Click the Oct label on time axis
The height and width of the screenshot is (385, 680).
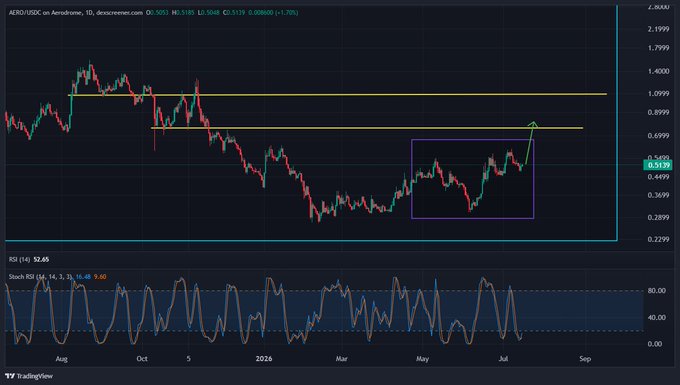click(x=142, y=359)
